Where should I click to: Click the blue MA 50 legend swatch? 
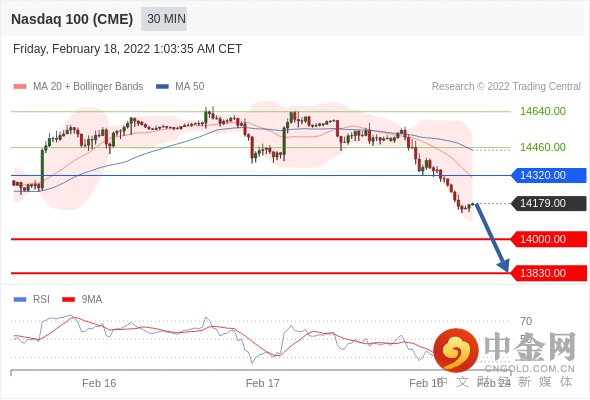(162, 87)
